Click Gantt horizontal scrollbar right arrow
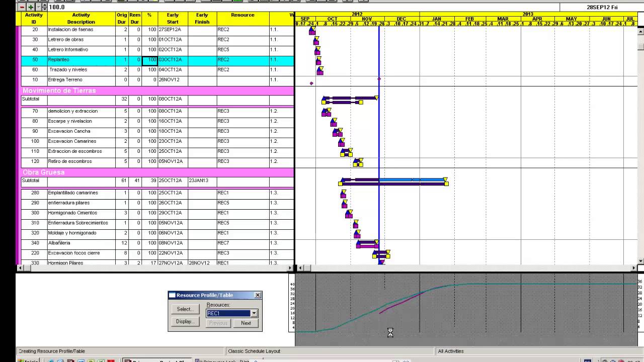644x362 pixels. pos(634,268)
